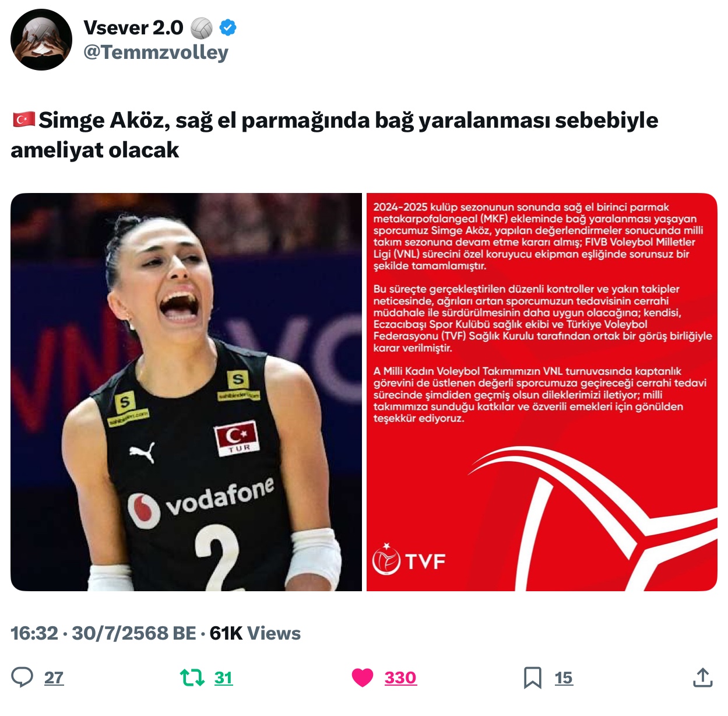Toggle the pink heart like icon
Screen dimensions: 728x716
coord(363,678)
